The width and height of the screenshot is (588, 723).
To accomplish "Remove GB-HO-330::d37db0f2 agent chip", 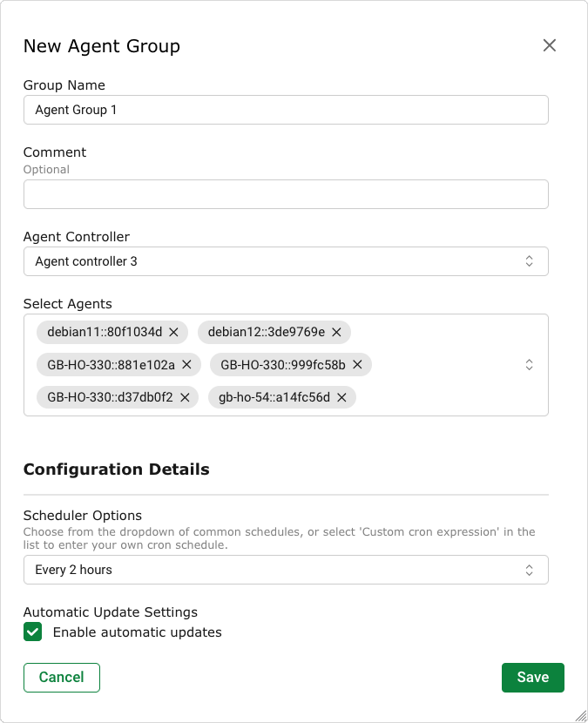I will point(185,397).
